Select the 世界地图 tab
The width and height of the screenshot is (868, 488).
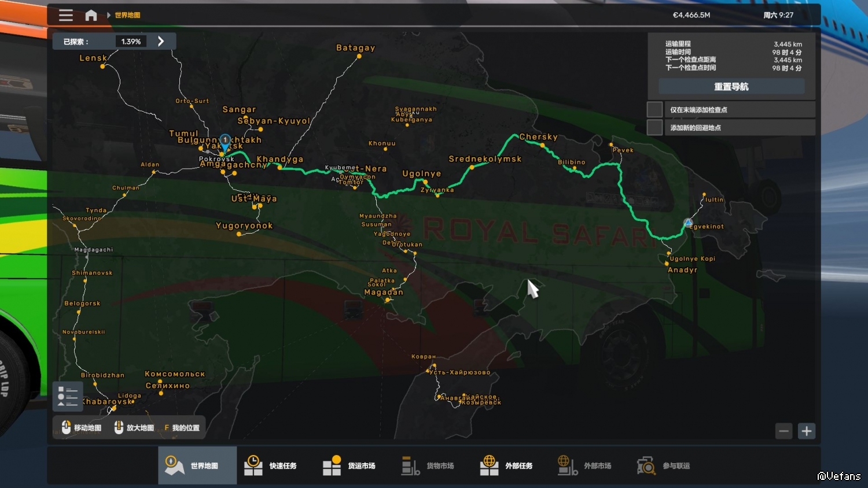(197, 465)
